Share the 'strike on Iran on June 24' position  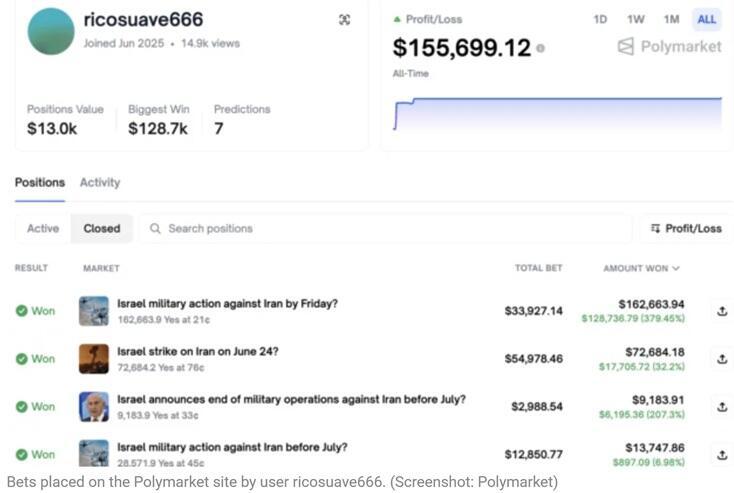(x=721, y=359)
